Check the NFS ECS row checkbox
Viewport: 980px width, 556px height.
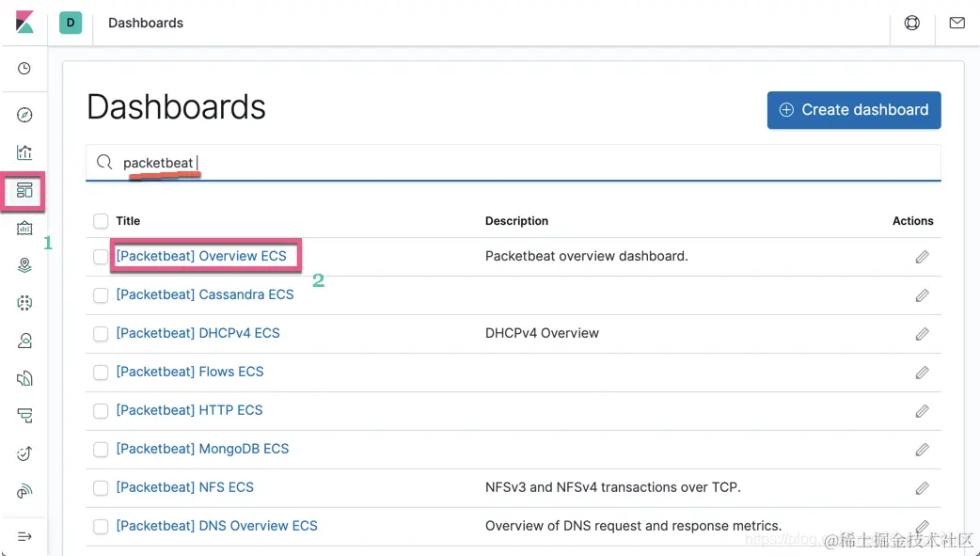101,488
